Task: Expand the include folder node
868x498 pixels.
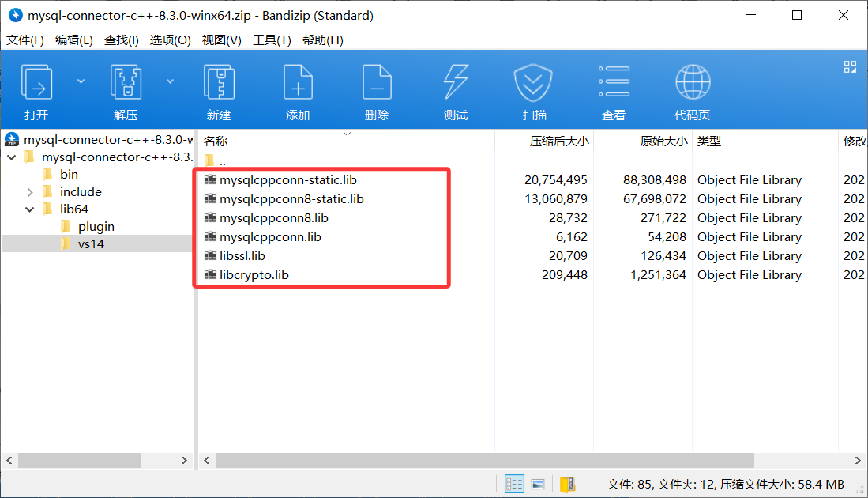Action: (x=30, y=192)
